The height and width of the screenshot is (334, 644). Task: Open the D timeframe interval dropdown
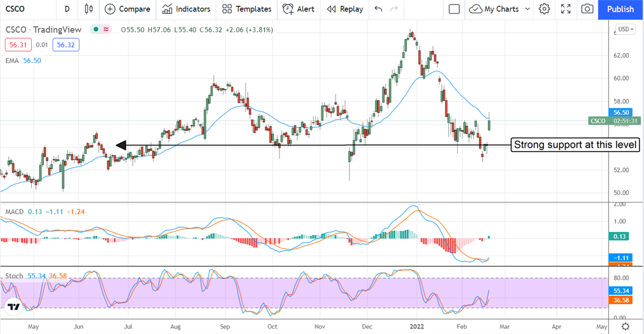click(x=67, y=9)
